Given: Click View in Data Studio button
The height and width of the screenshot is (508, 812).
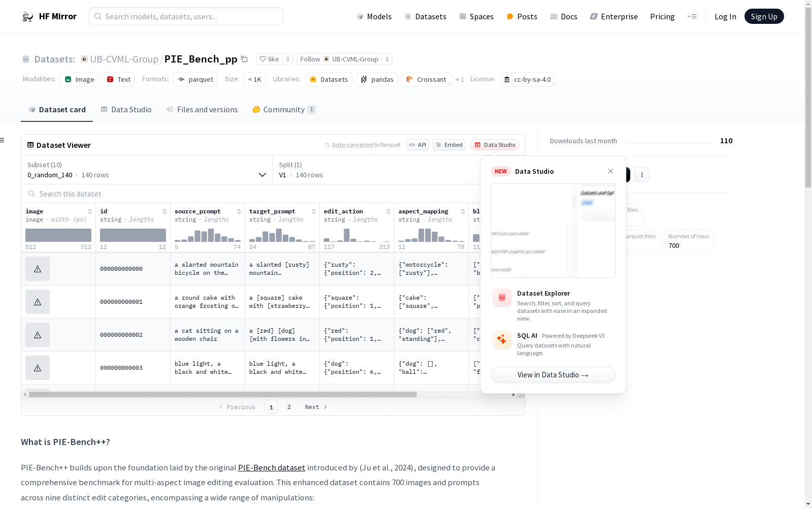Looking at the screenshot, I should point(553,375).
